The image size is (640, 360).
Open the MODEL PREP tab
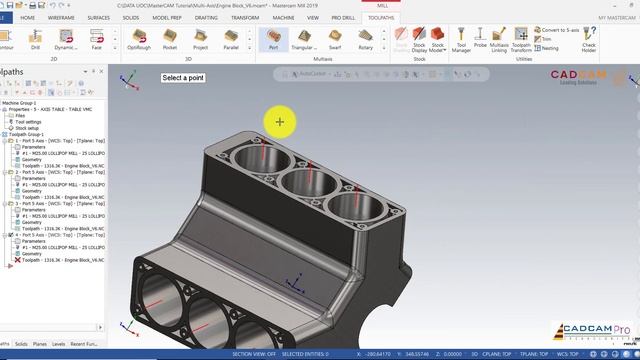[x=167, y=18]
